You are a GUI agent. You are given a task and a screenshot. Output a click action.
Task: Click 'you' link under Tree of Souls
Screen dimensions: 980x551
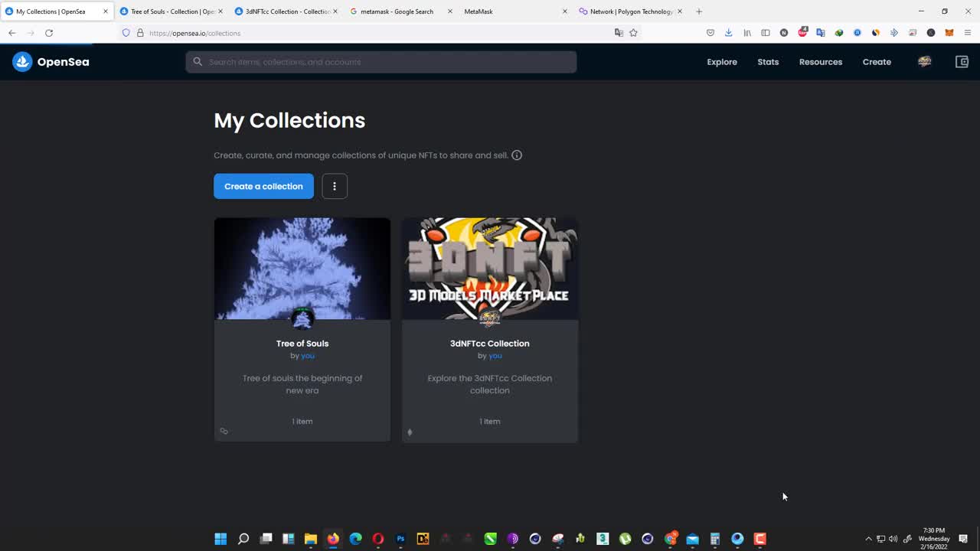(x=308, y=356)
